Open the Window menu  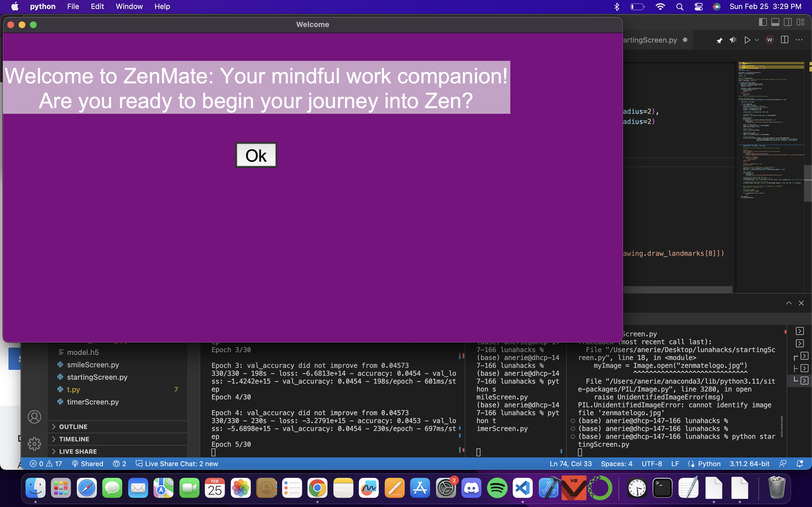(129, 6)
